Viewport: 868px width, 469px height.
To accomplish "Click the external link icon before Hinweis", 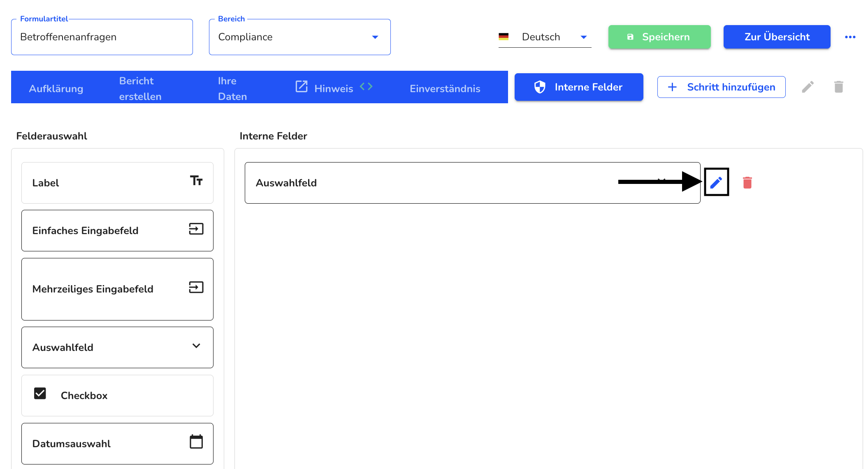I will point(302,86).
